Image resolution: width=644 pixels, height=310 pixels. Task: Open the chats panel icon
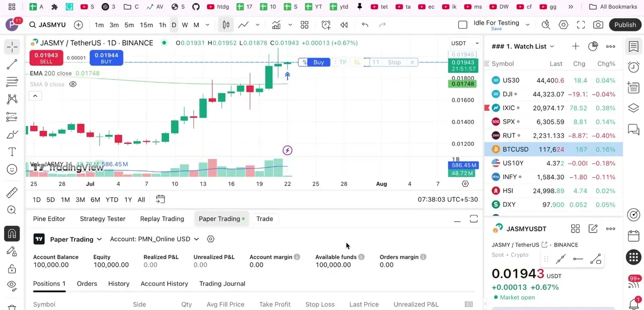[633, 129]
